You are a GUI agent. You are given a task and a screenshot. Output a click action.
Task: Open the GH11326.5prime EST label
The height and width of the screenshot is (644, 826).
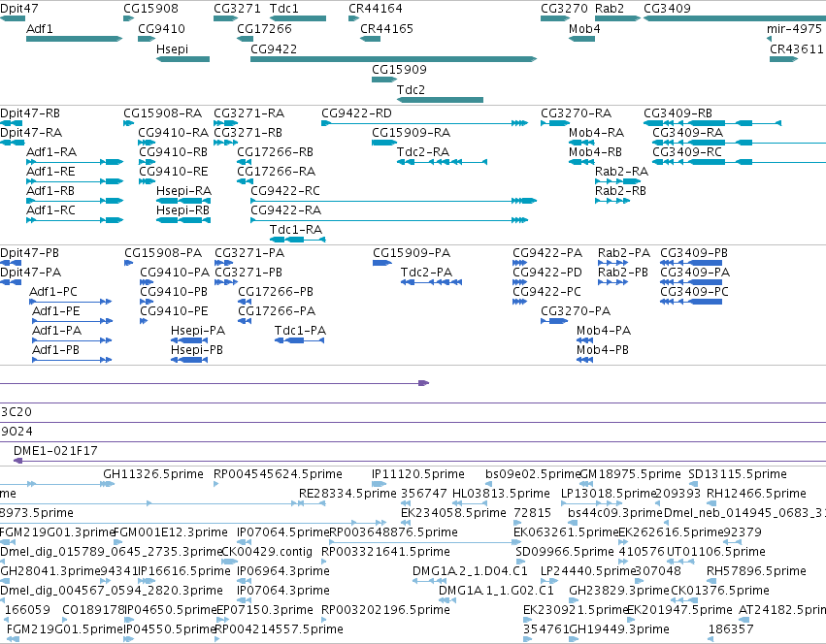[x=153, y=474]
